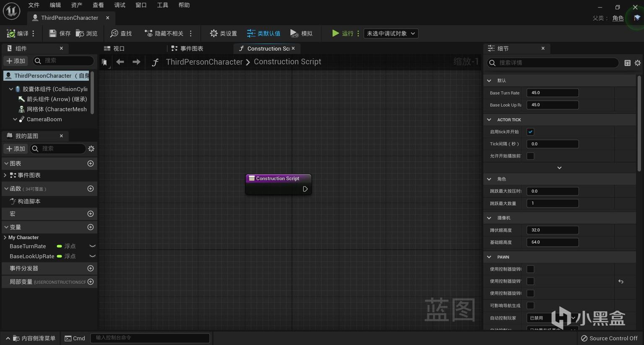Uncheck the 启用tick并开始 checkbox
The height and width of the screenshot is (345, 644).
pyautogui.click(x=530, y=132)
